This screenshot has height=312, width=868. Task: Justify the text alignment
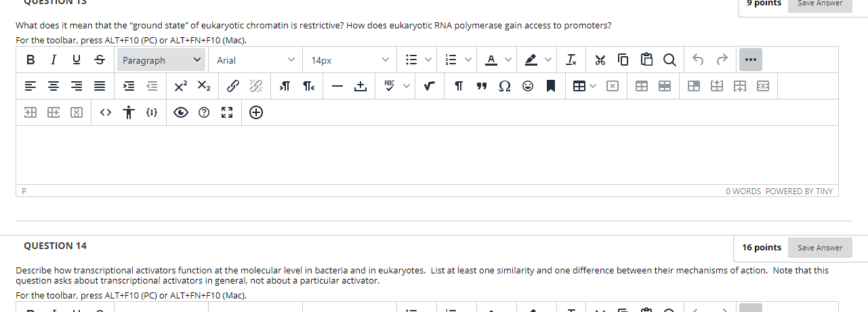(x=99, y=86)
